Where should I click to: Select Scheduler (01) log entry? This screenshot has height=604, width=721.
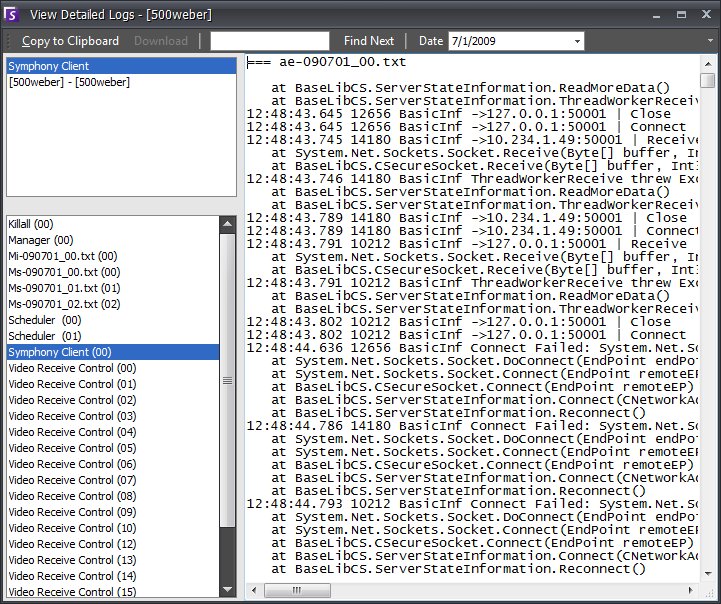point(113,336)
